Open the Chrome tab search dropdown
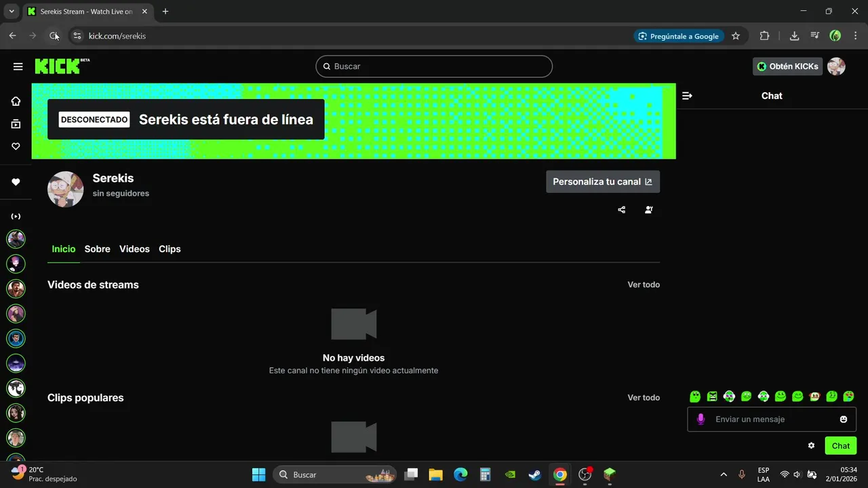This screenshot has width=868, height=488. (11, 12)
